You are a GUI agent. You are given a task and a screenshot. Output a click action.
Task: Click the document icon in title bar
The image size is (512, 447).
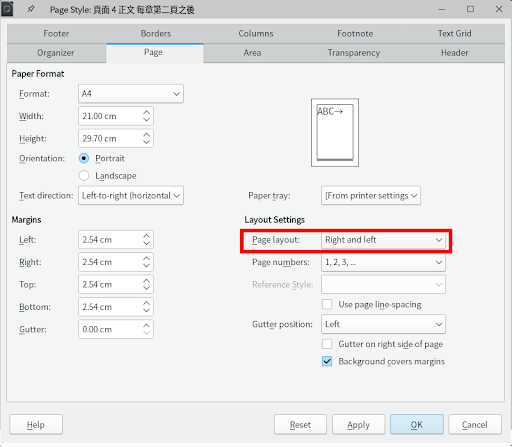click(x=7, y=9)
